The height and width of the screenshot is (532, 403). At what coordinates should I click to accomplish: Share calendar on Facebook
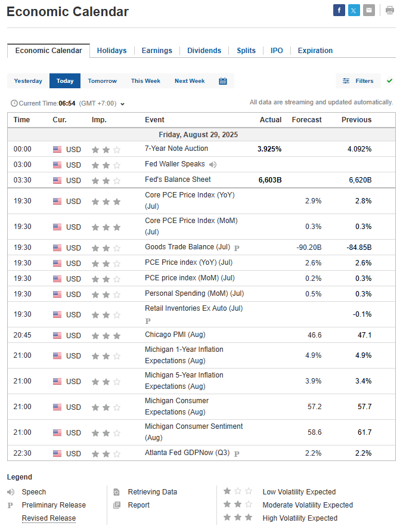tap(339, 10)
